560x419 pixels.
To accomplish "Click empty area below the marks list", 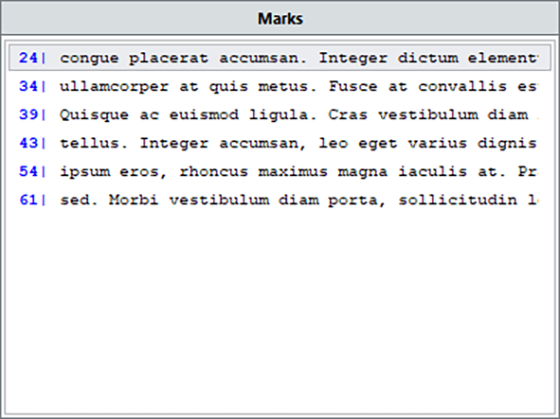I will (x=280, y=314).
